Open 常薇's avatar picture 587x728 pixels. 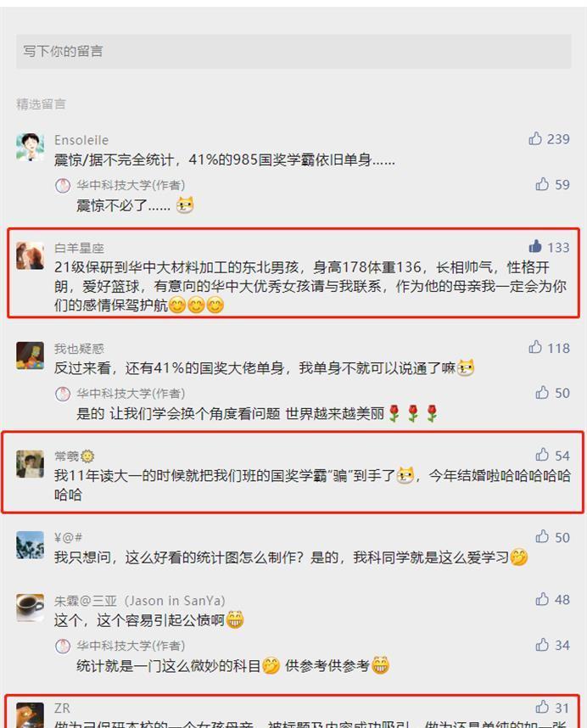click(x=31, y=463)
